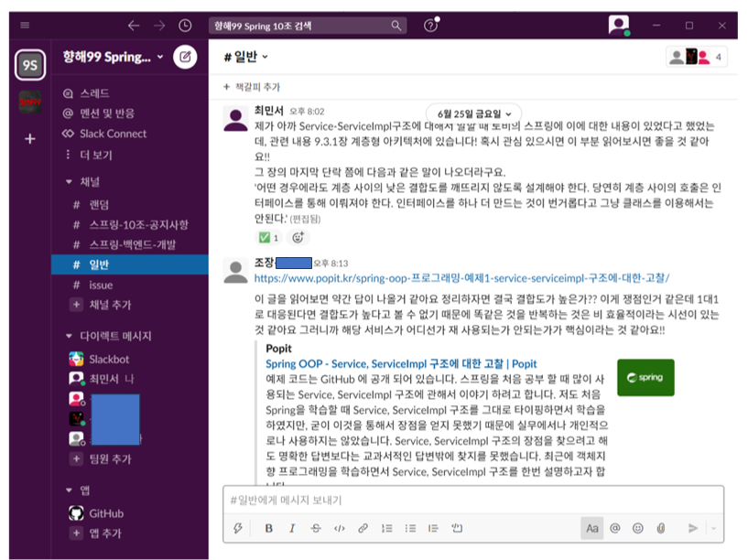Collapse the 앱 section
748x560 pixels.
point(70,490)
